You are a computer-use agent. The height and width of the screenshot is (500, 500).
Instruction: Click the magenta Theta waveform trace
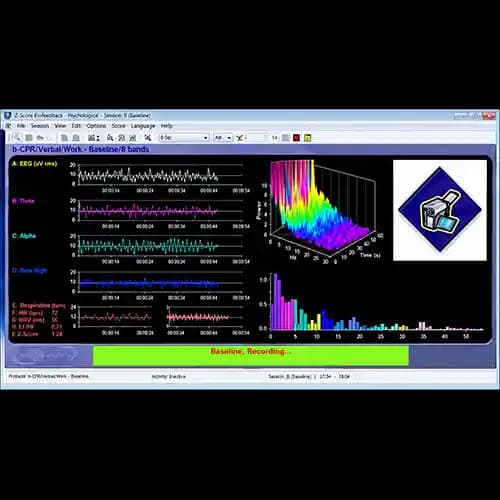[x=148, y=211]
